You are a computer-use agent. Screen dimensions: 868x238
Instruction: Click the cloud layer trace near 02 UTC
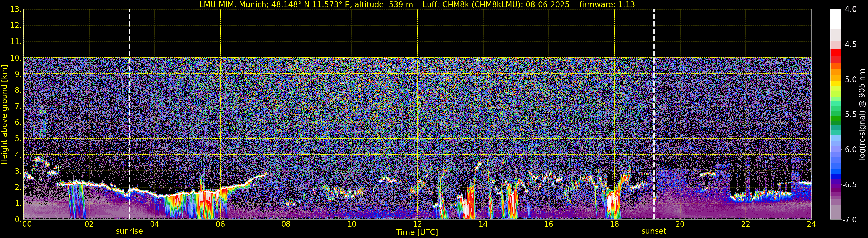(x=89, y=184)
